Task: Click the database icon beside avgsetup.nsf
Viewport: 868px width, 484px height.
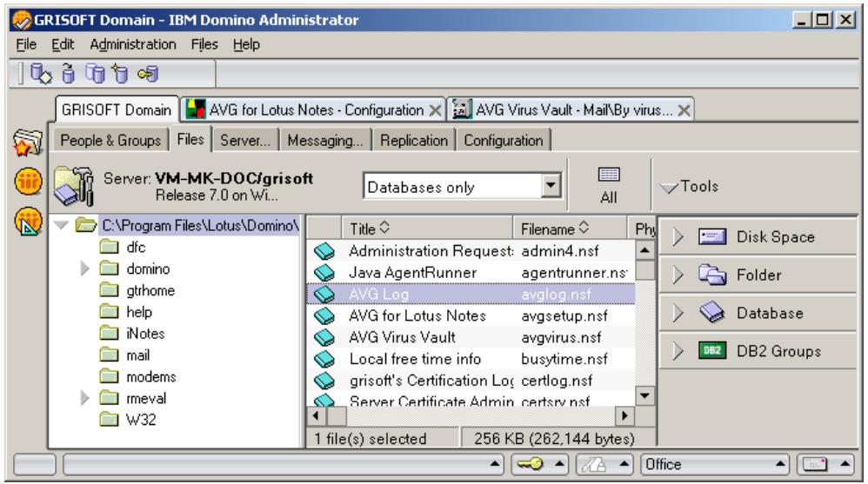Action: coord(324,316)
